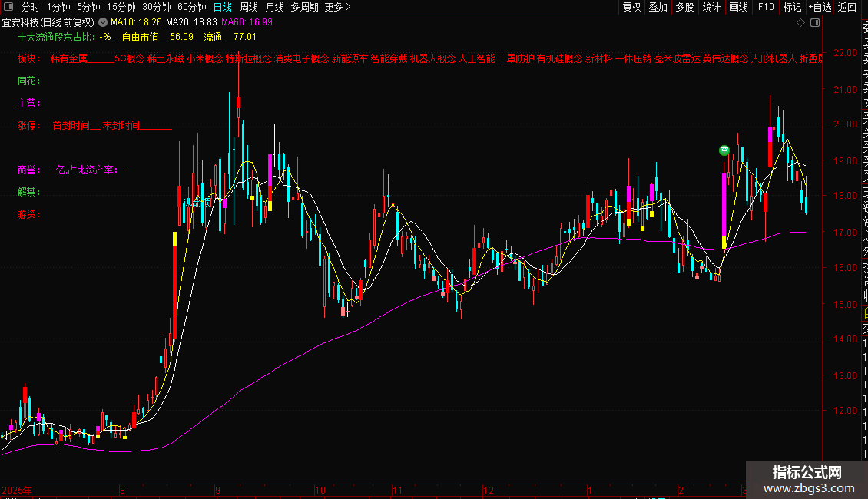Screen dimensions: 868x499
Task: Click the 12.00 price axis label
Action: tap(845, 411)
